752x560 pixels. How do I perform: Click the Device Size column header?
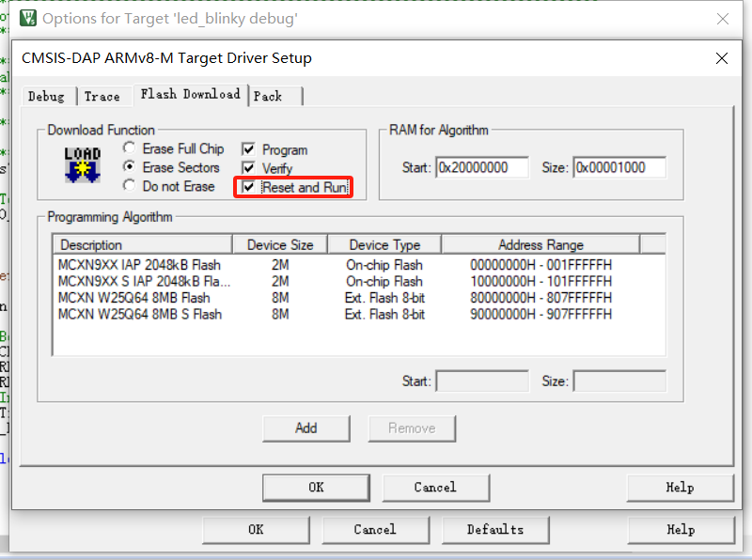click(x=280, y=244)
